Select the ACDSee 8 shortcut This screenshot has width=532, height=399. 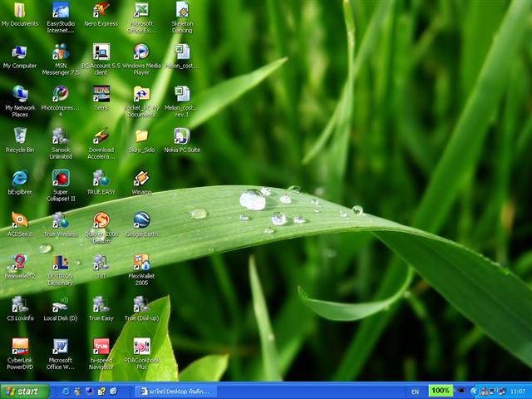[x=20, y=220]
